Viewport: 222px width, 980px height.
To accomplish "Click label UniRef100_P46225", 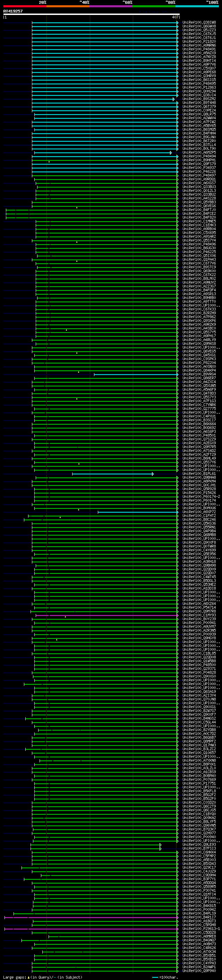I will (199, 252).
